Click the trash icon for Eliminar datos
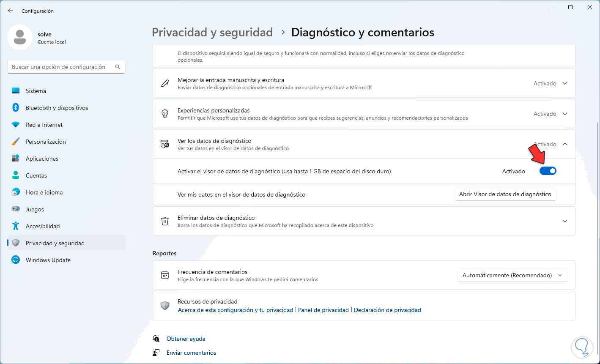Viewport: 600px width, 364px height. click(165, 221)
